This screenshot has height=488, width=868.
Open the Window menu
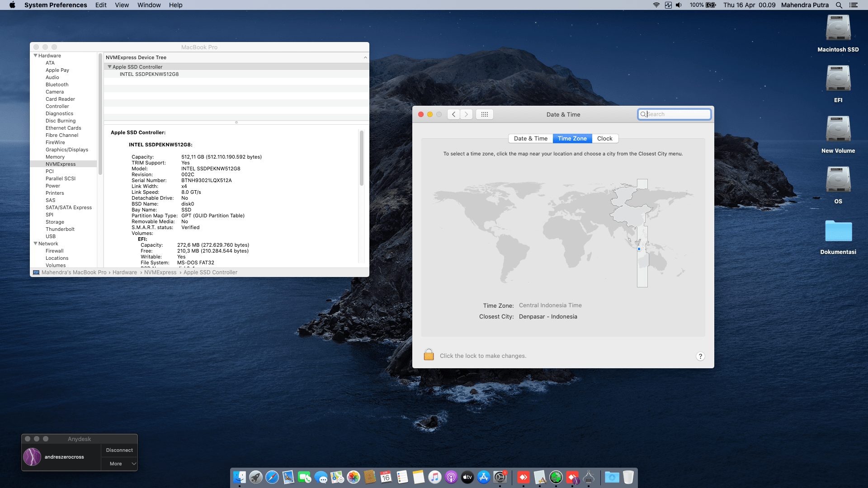[149, 5]
